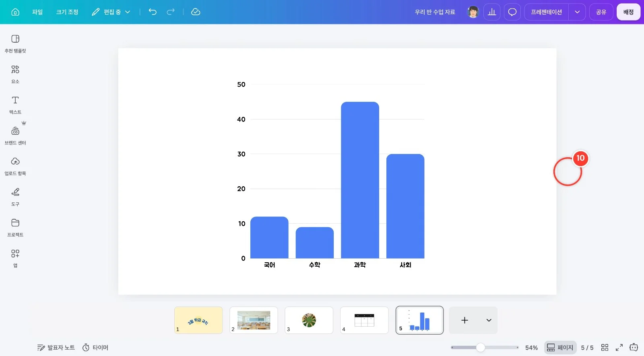Image resolution: width=644 pixels, height=356 pixels.
Task: Enter fullscreen mode
Action: (x=619, y=348)
